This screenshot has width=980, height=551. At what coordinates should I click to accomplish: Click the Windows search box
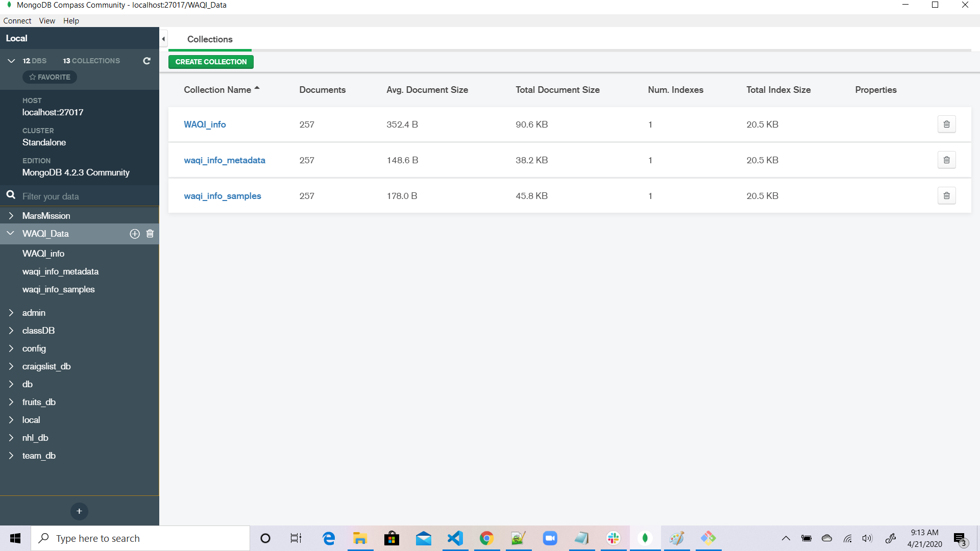tap(140, 538)
